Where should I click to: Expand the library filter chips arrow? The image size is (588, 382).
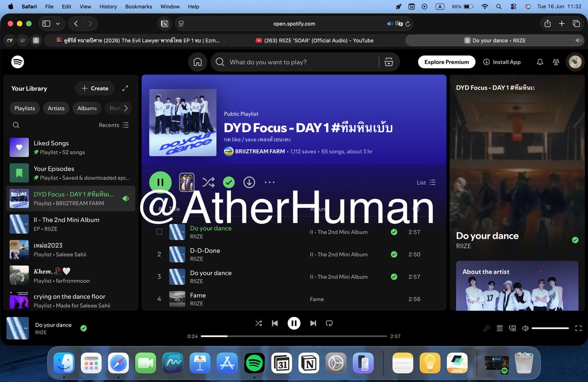(x=126, y=108)
